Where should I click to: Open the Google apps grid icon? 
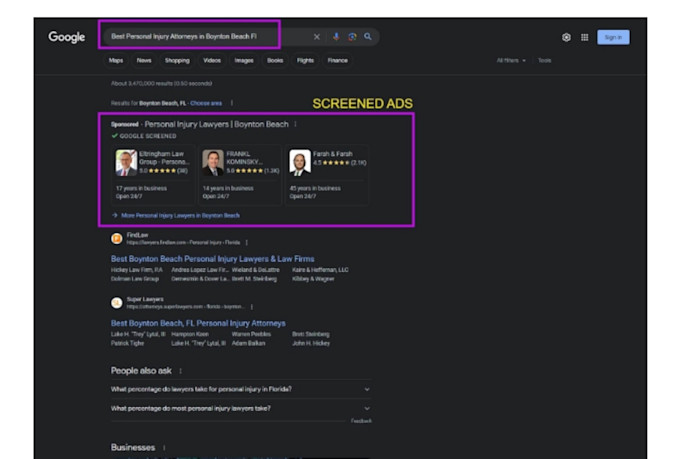pos(585,37)
